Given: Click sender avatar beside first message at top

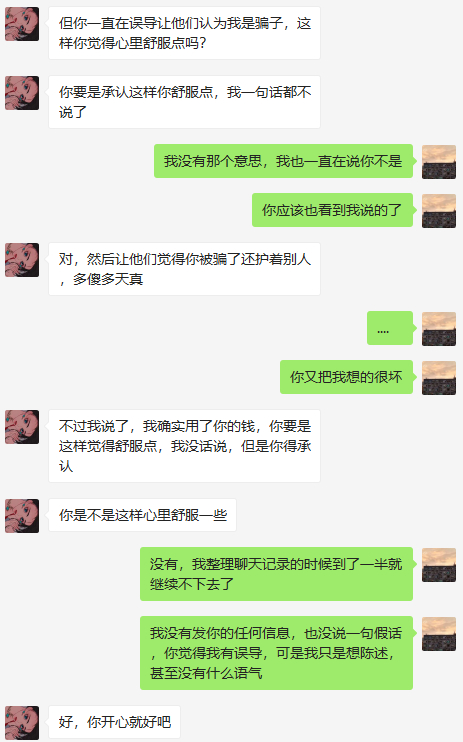Looking at the screenshot, I should tap(22, 24).
